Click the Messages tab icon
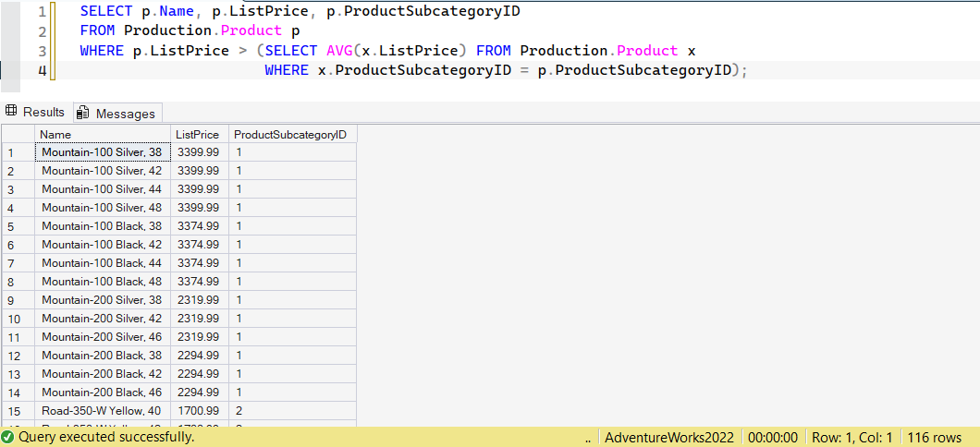The width and height of the screenshot is (980, 447). point(82,113)
